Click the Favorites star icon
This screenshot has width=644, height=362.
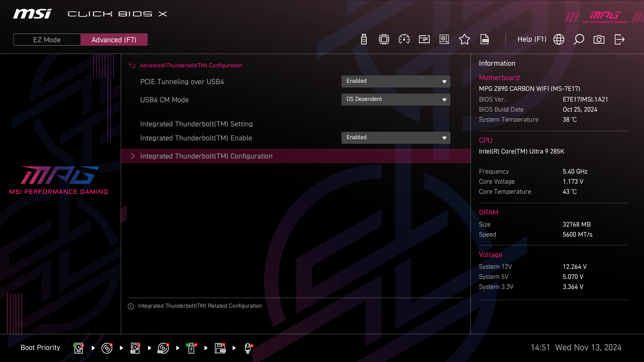coord(464,40)
